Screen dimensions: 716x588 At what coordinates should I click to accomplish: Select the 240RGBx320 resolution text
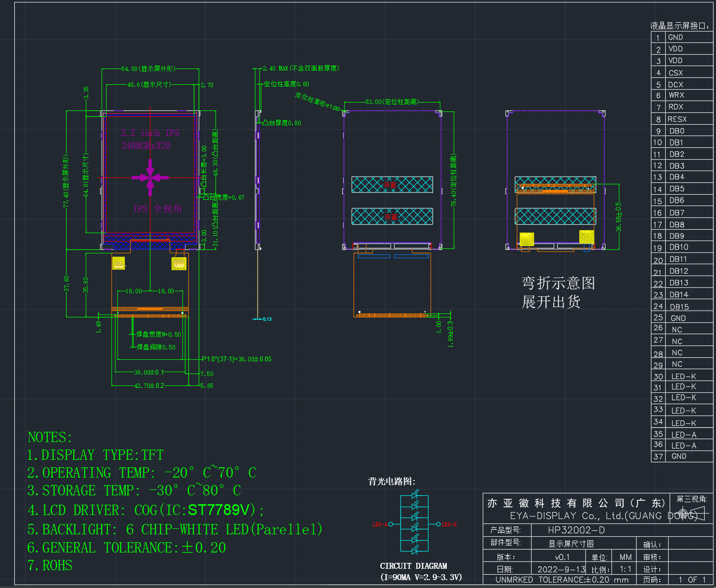[x=146, y=145]
